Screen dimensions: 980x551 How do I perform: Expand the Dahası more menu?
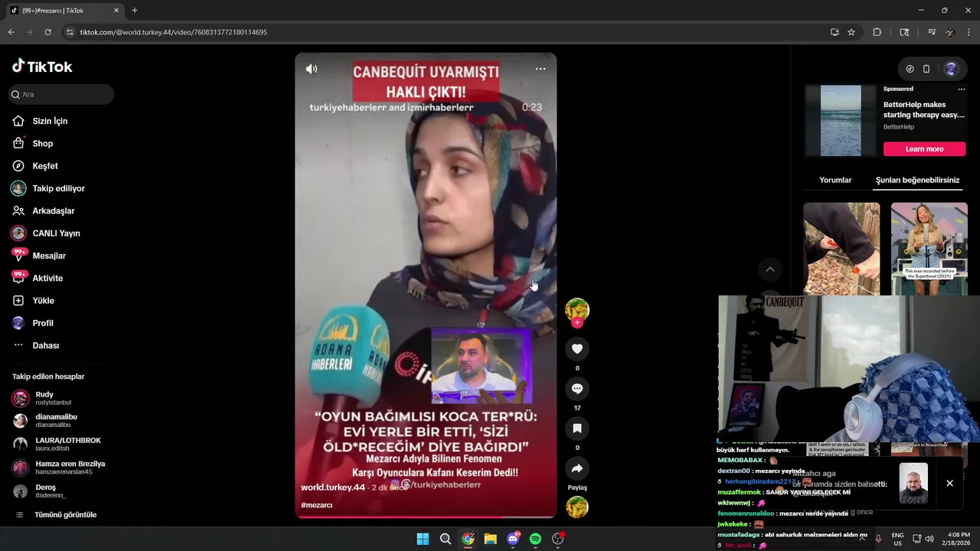tap(45, 345)
